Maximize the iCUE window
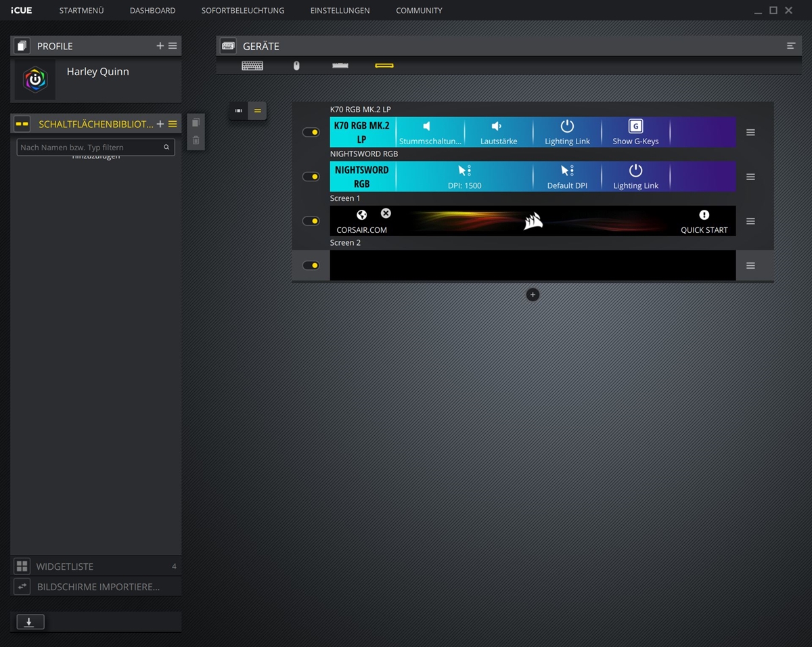The height and width of the screenshot is (647, 812). (773, 10)
